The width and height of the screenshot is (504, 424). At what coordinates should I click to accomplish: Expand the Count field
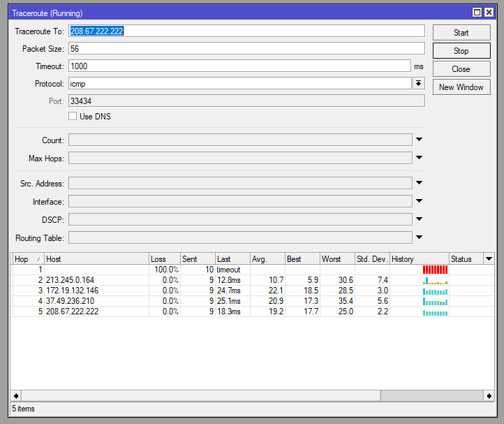click(419, 139)
